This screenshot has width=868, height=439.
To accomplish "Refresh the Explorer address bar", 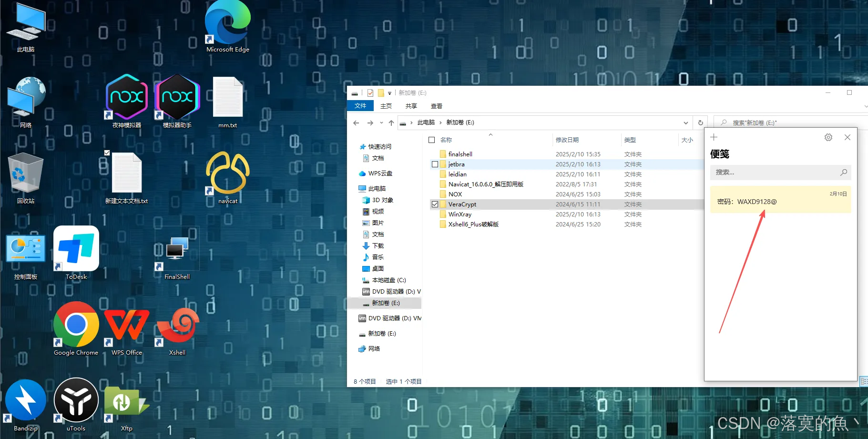I will 700,123.
